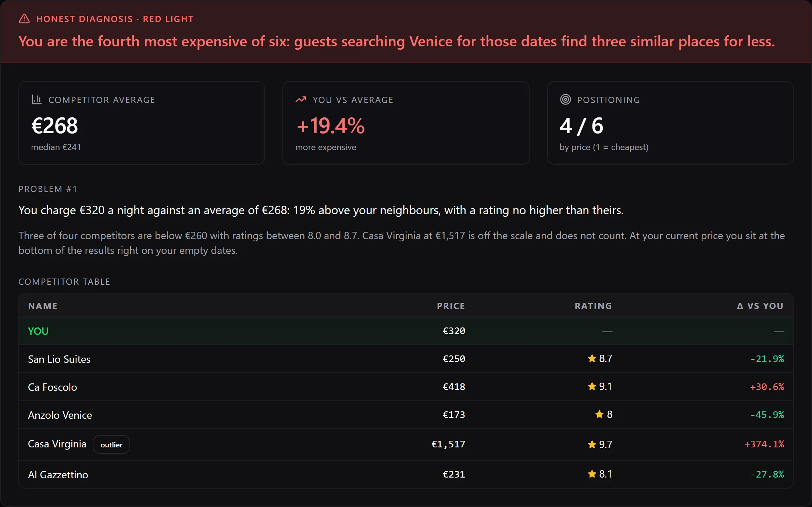
Task: Click the €250 price cell
Action: click(x=454, y=359)
